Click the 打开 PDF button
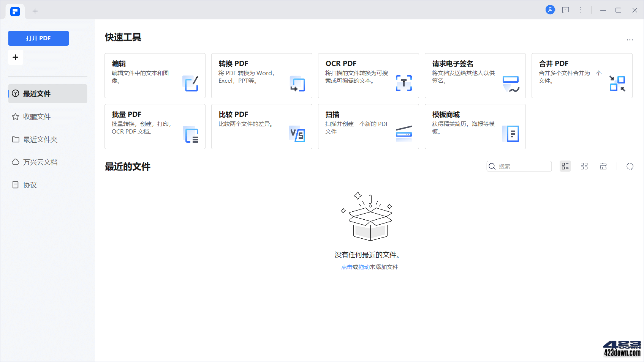 click(x=38, y=38)
